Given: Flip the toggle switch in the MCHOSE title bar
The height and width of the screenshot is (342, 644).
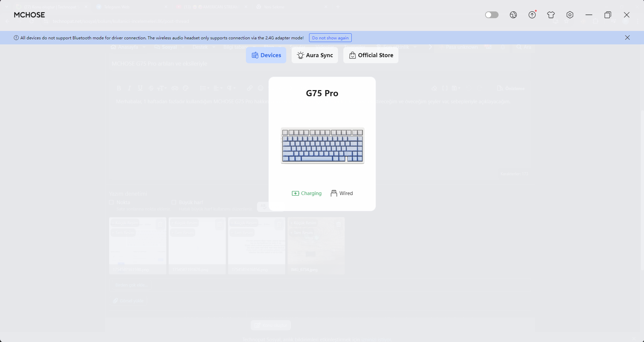Looking at the screenshot, I should point(492,15).
